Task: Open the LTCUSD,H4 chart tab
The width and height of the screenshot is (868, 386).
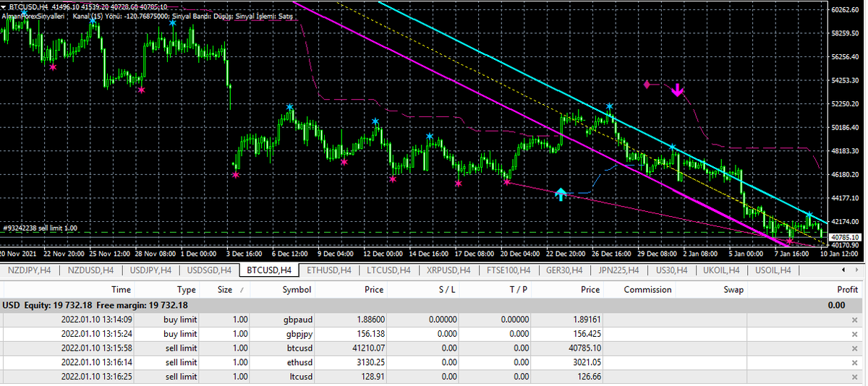Action: point(389,270)
